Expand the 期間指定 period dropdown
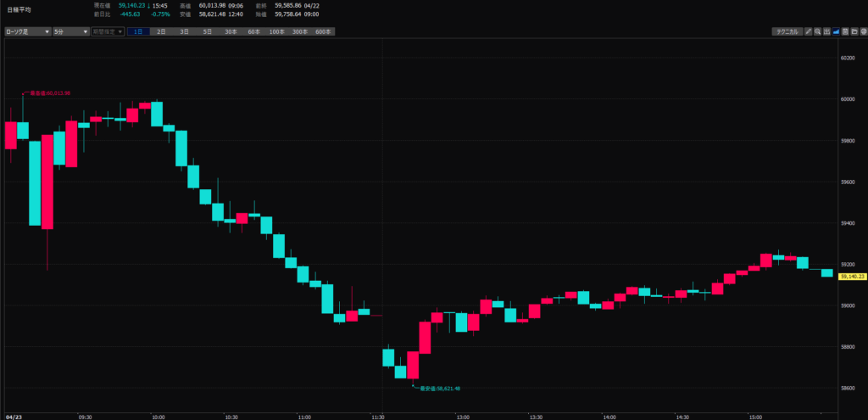 pyautogui.click(x=108, y=31)
